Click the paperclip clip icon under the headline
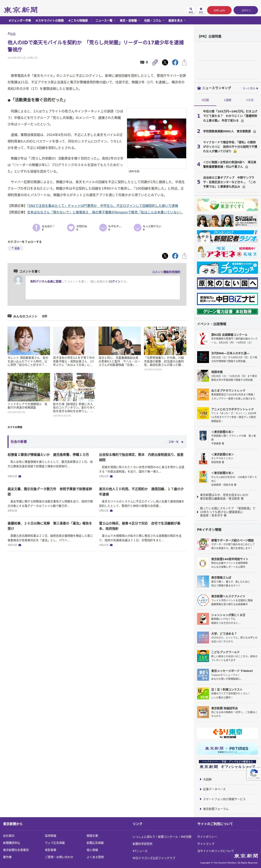Screen dimensions: 261x868 pos(155,62)
